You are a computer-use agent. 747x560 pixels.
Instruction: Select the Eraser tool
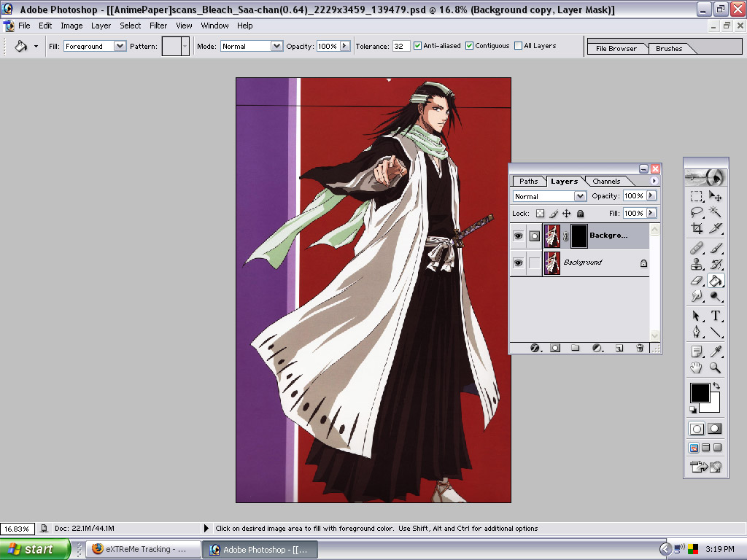coord(697,281)
